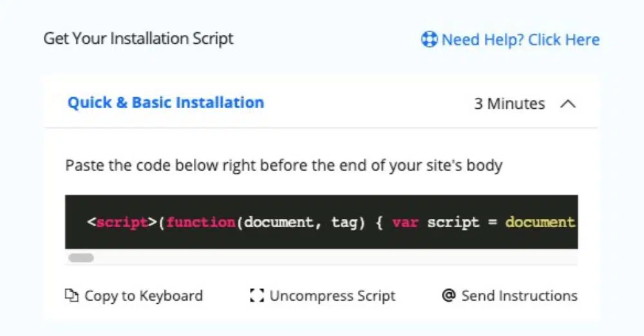The width and height of the screenshot is (644, 336).
Task: Click the opening "script" tag in the code
Action: 122,223
